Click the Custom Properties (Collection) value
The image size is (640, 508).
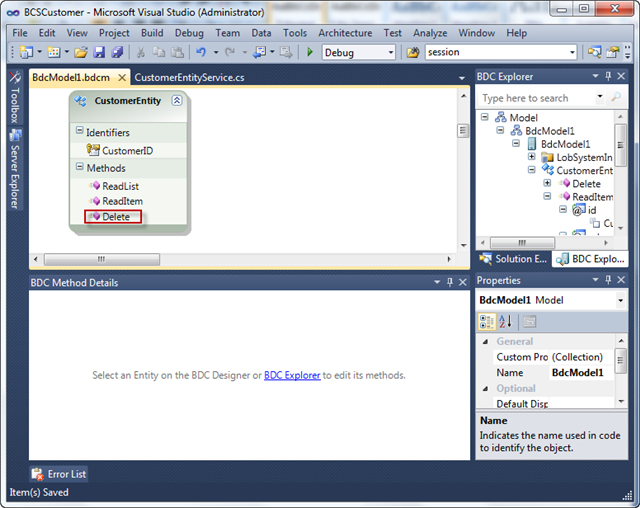pos(581,357)
